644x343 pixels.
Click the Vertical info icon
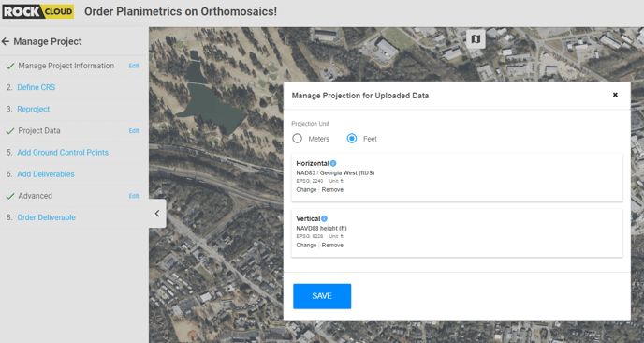click(x=324, y=218)
